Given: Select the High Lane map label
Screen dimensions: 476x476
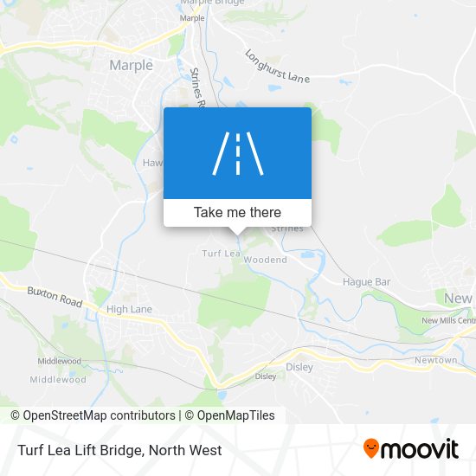Looking at the screenshot, I should (x=129, y=309).
